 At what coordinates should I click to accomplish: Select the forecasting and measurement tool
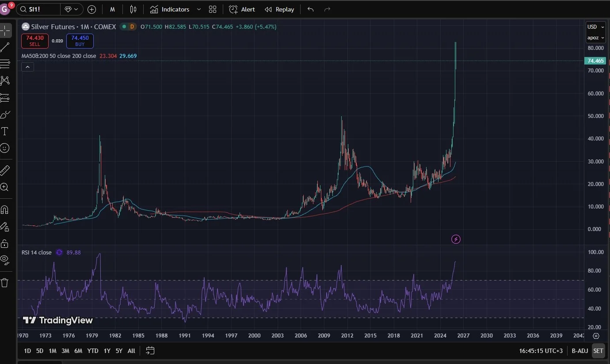point(5,98)
